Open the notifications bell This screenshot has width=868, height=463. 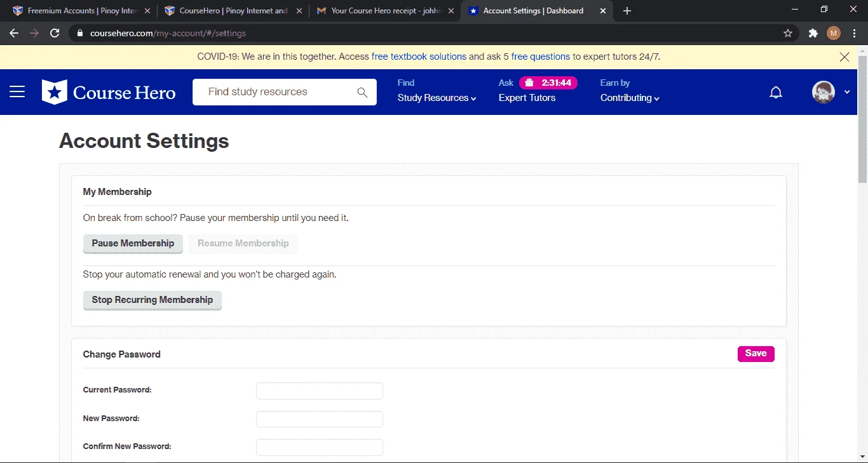(776, 92)
